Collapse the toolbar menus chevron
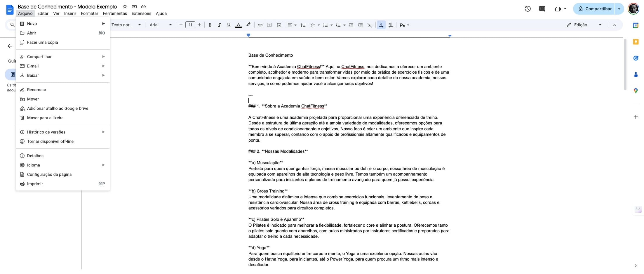The width and height of the screenshot is (644, 274). [x=615, y=25]
